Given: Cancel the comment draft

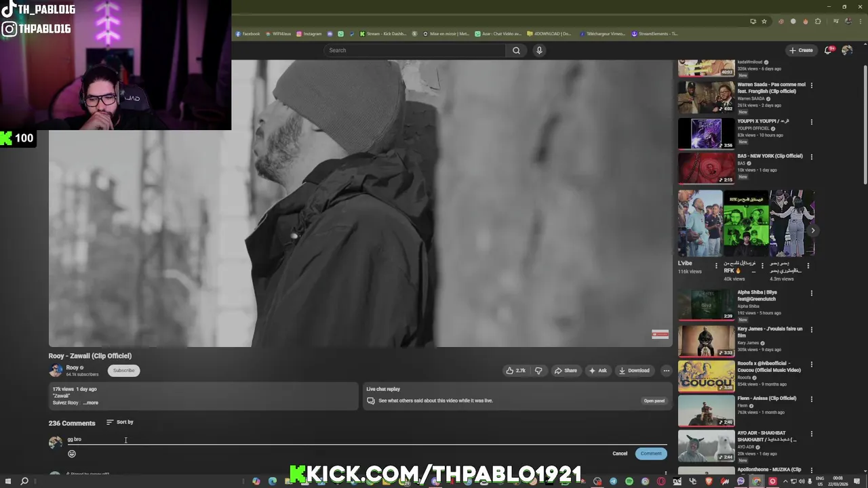Looking at the screenshot, I should pyautogui.click(x=620, y=453).
